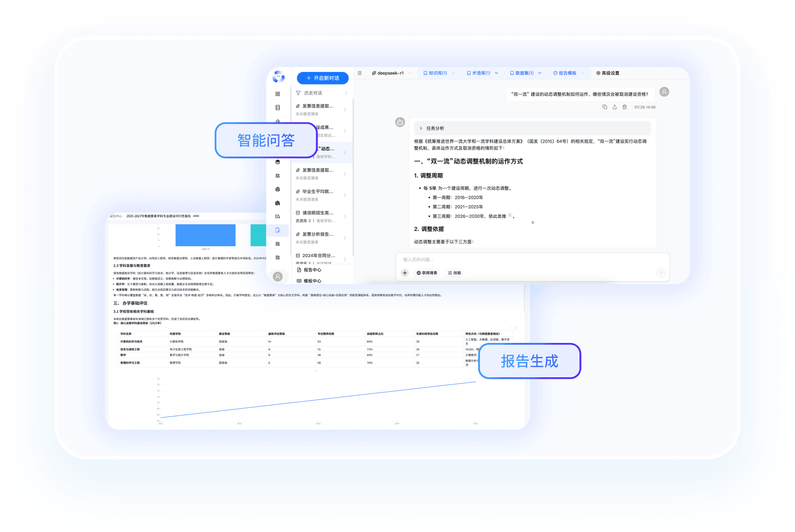Image resolution: width=795 pixels, height=532 pixels.
Task: Open the 知识库(1) dropdown
Action: pos(438,73)
